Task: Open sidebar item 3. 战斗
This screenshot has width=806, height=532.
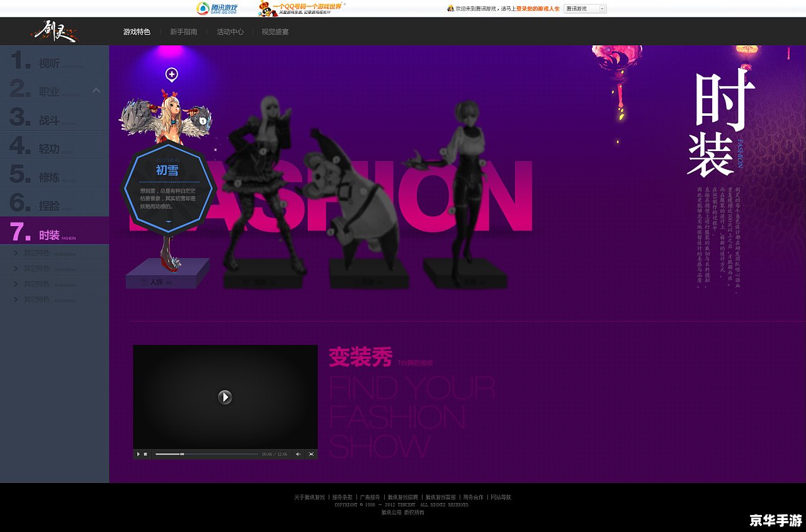Action: click(x=54, y=117)
